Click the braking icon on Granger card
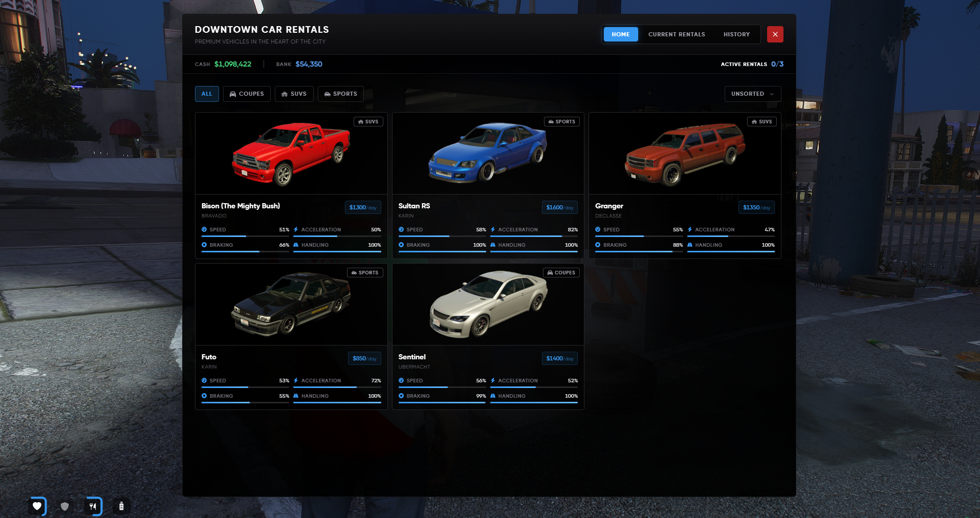Screen dimensions: 980x518 598,245
